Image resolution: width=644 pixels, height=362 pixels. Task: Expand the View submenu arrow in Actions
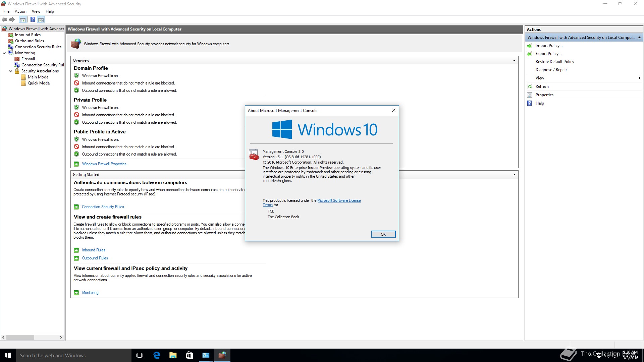[639, 78]
